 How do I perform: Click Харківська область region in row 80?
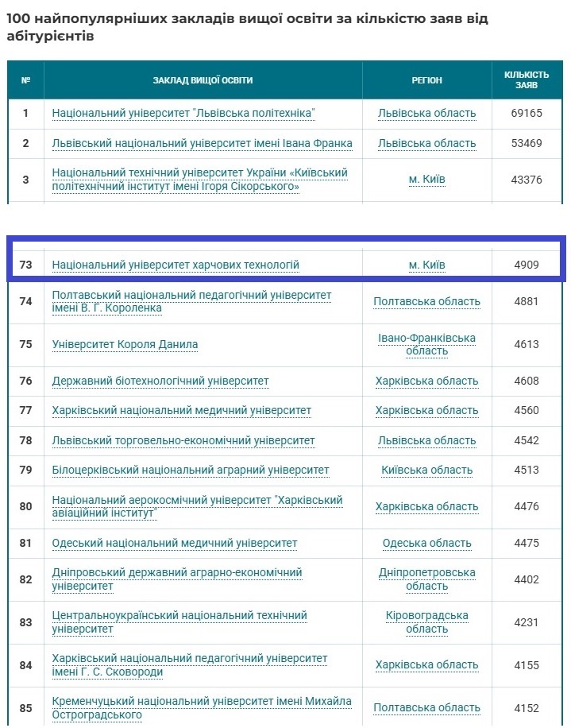426,506
